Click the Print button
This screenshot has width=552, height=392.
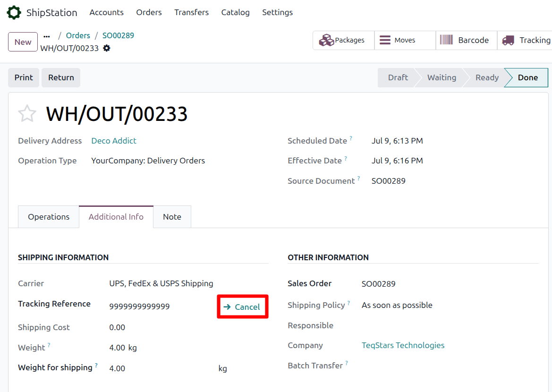click(x=24, y=77)
